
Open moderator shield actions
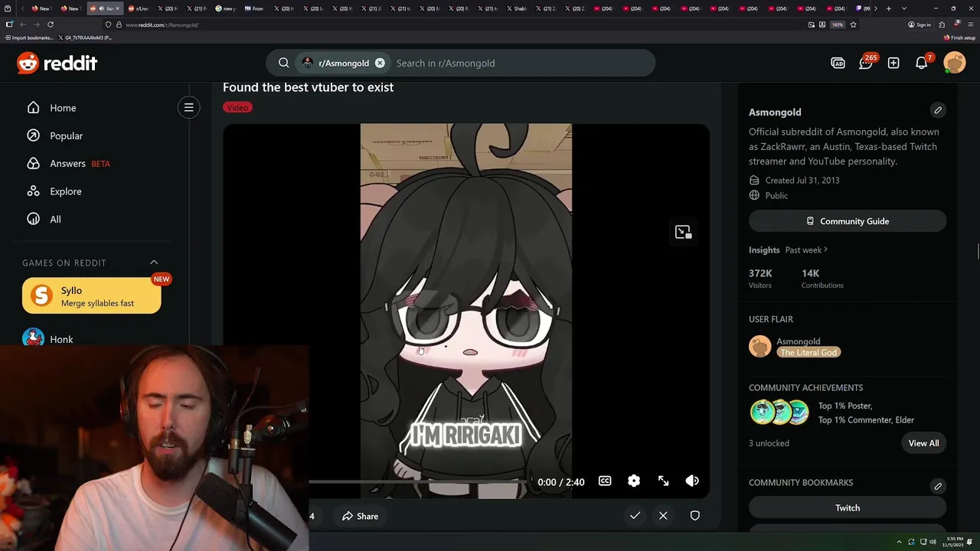[694, 516]
